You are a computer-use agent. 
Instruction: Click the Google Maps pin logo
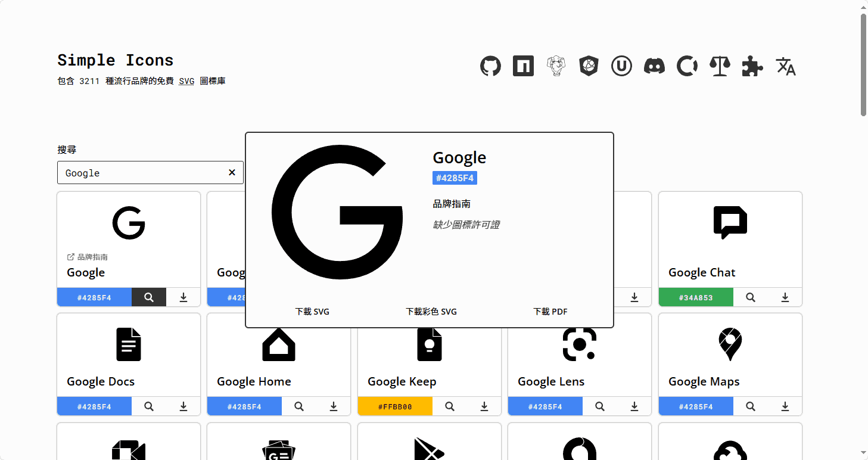click(x=730, y=344)
